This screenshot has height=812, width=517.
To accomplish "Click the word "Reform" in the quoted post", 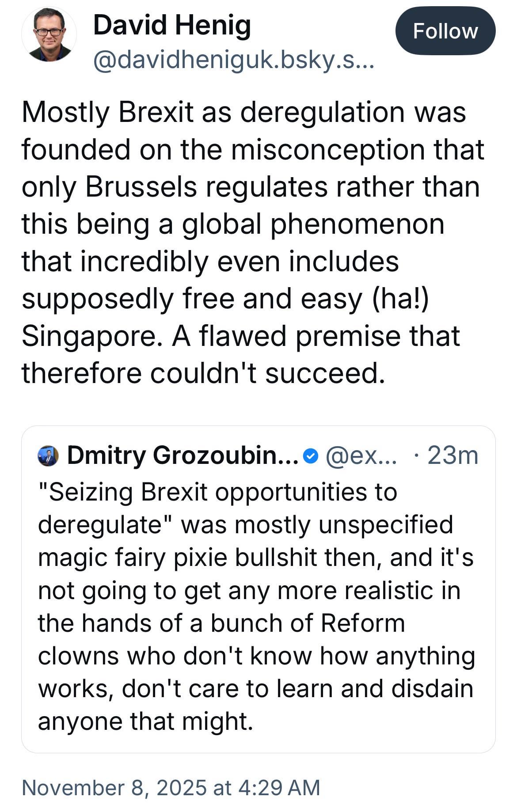I will click(362, 623).
